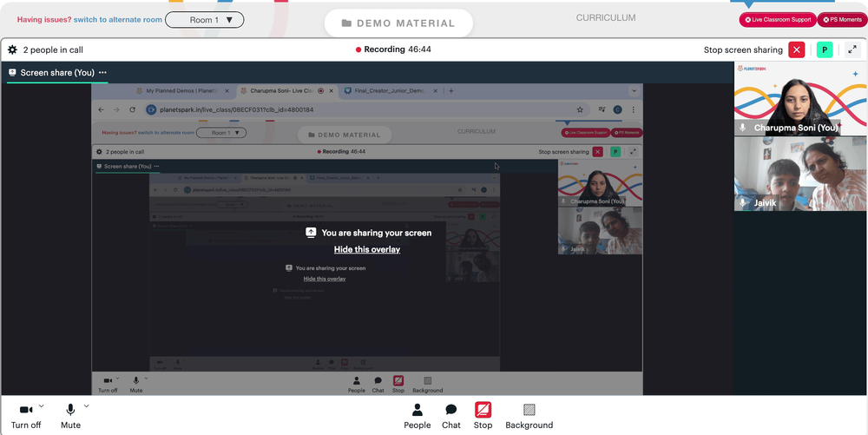Click Mute mic inside the shared browser view
This screenshot has height=435, width=868.
(x=136, y=385)
